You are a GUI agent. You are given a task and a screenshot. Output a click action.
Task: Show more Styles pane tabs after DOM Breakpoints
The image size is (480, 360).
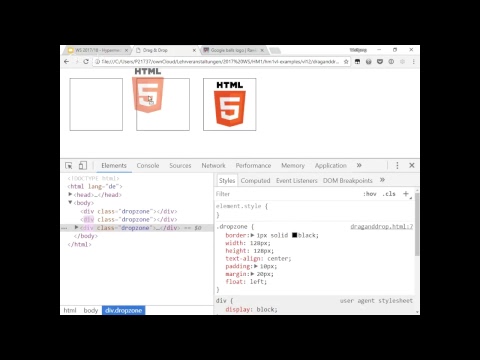click(x=382, y=180)
